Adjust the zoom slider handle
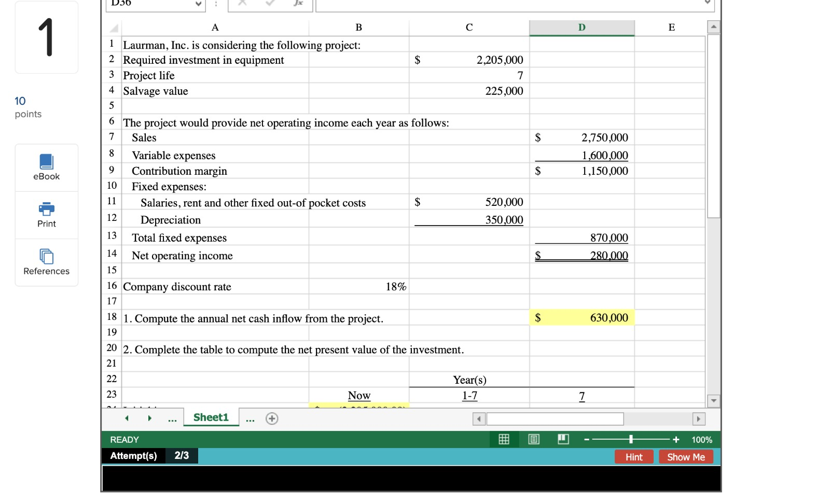This screenshot has height=504, width=830. (x=631, y=440)
